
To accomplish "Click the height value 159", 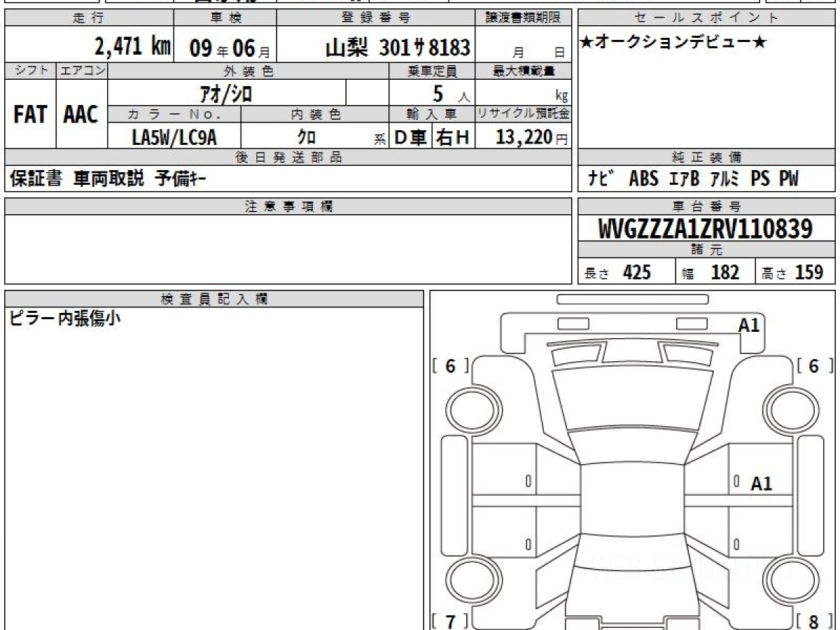I will pos(808,272).
